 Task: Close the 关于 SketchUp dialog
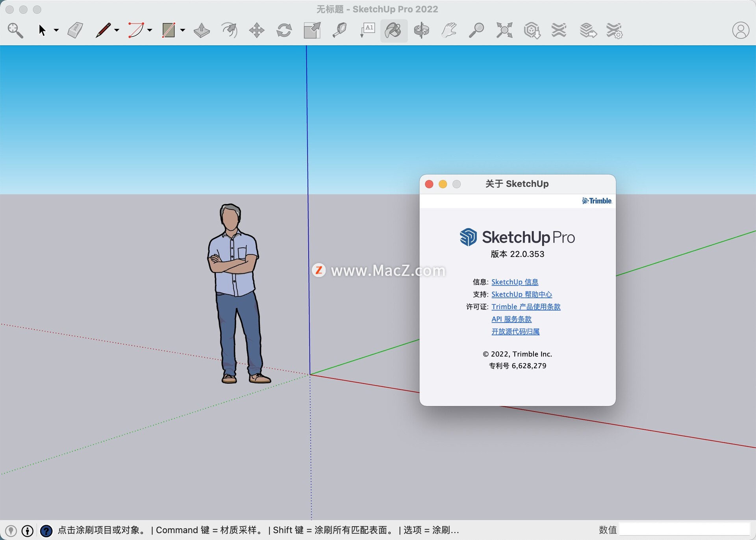pyautogui.click(x=429, y=184)
